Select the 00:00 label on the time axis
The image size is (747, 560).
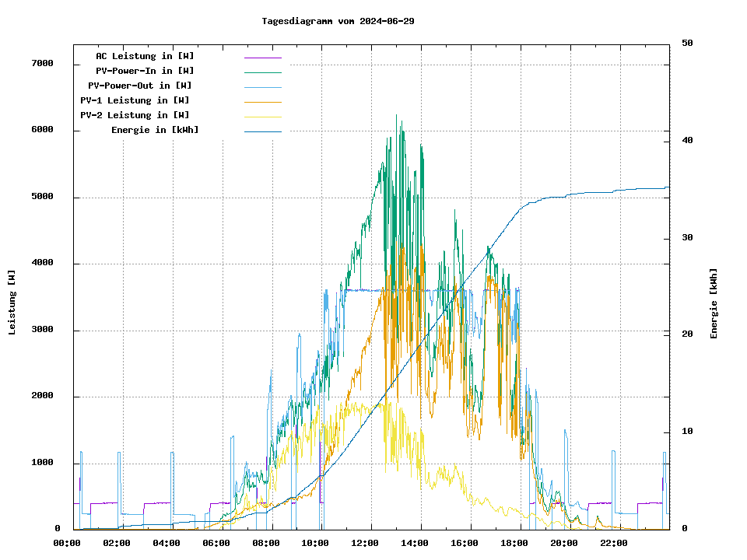[x=67, y=543]
